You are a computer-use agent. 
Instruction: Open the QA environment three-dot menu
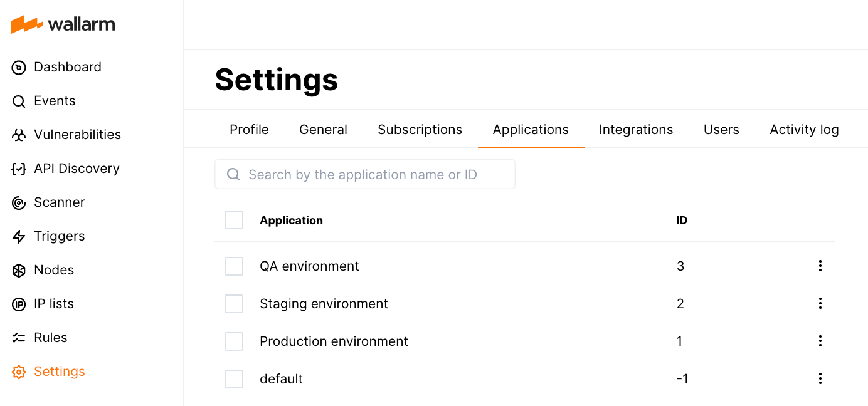pos(820,266)
